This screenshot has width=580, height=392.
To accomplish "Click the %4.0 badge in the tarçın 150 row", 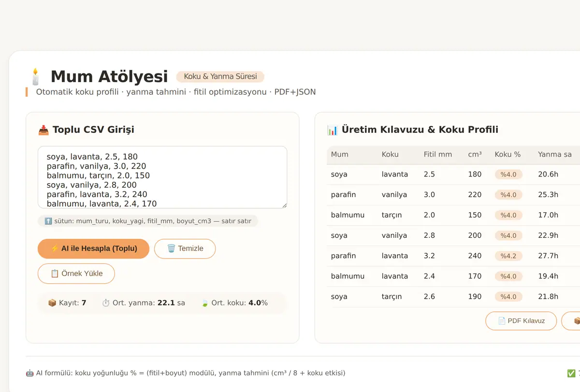I will [508, 215].
